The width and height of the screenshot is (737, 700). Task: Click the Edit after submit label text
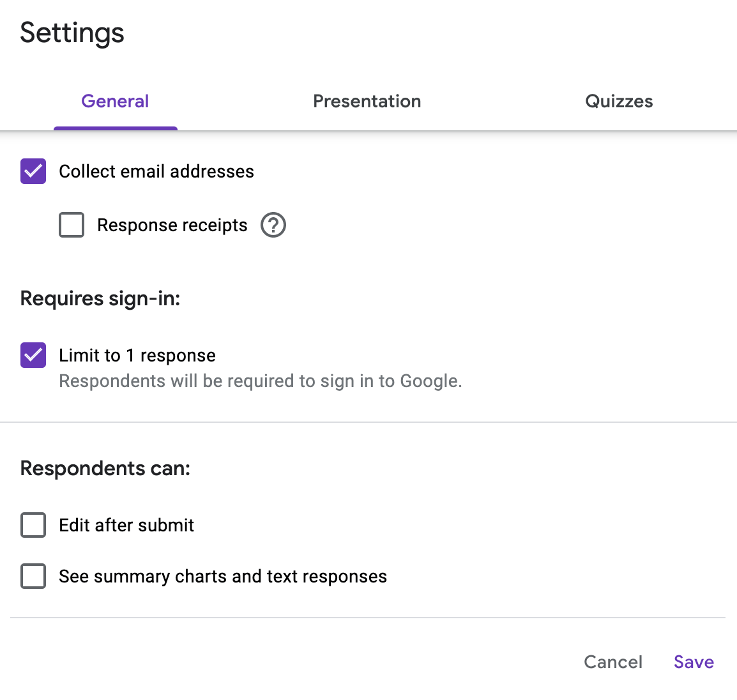(x=126, y=525)
